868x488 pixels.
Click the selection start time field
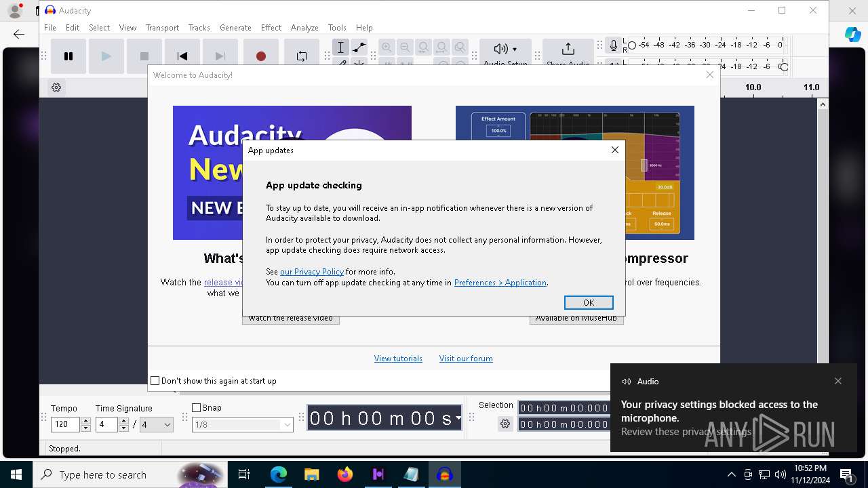tap(564, 408)
